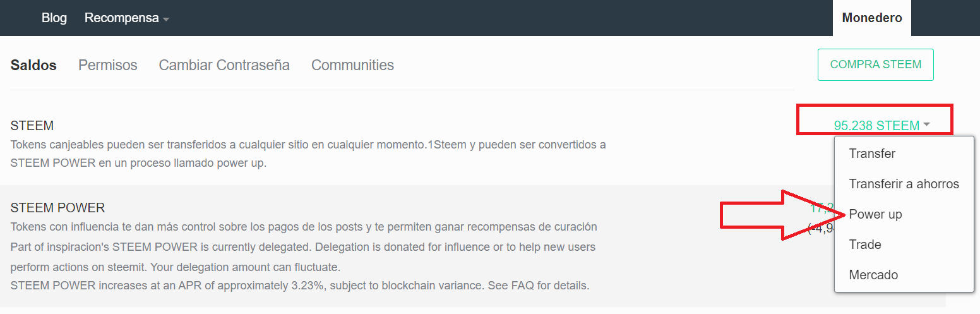Select Transferir a ahorros option

coord(904,184)
